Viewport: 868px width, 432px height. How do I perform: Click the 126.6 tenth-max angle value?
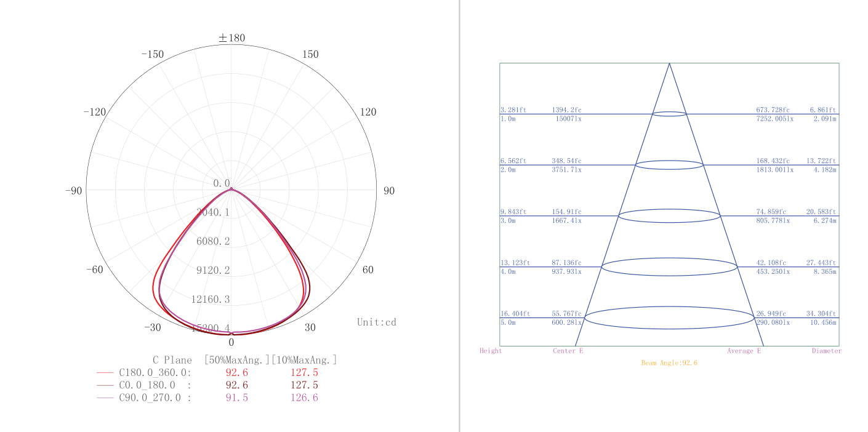point(304,398)
